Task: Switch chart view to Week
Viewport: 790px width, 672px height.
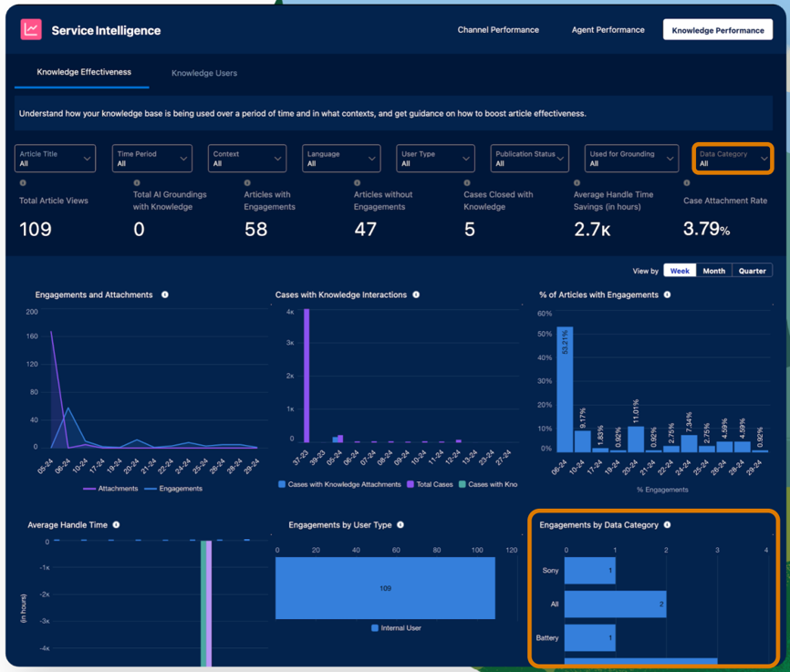Action: point(680,271)
